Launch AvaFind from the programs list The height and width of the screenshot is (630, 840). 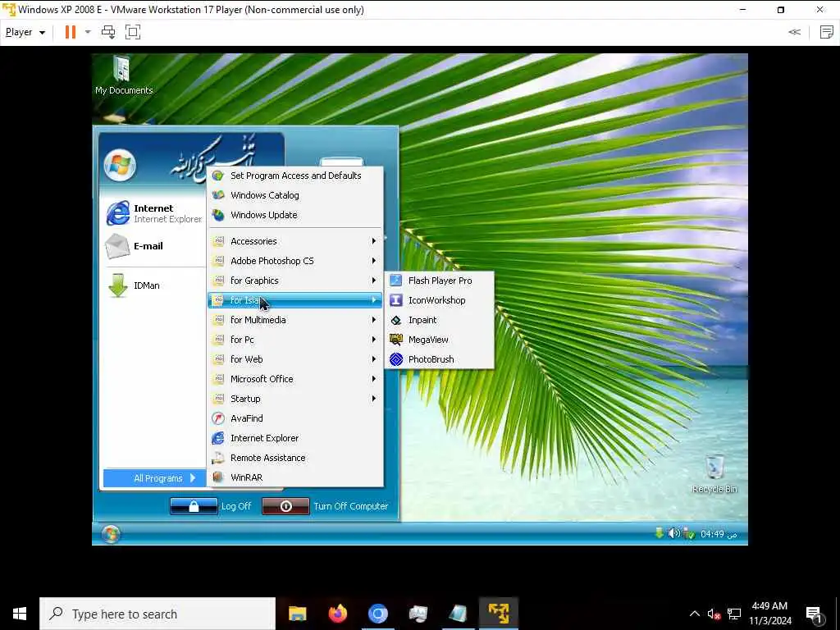295,419
